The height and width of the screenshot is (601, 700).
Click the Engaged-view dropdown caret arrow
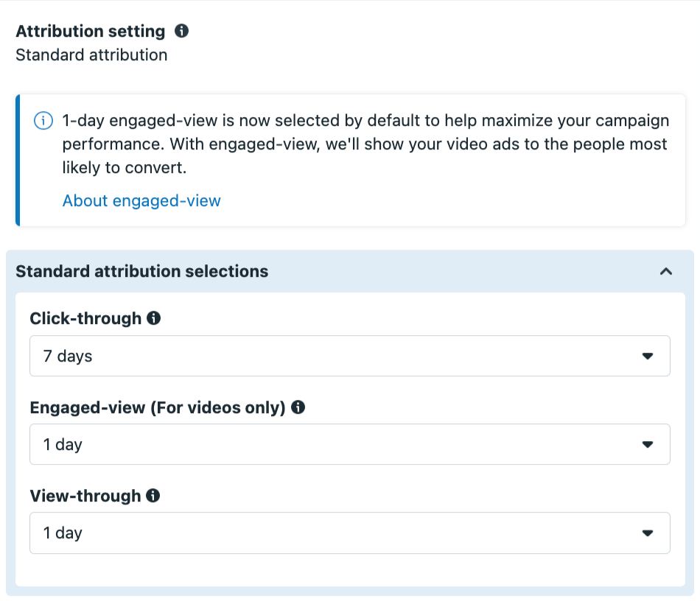tap(648, 444)
